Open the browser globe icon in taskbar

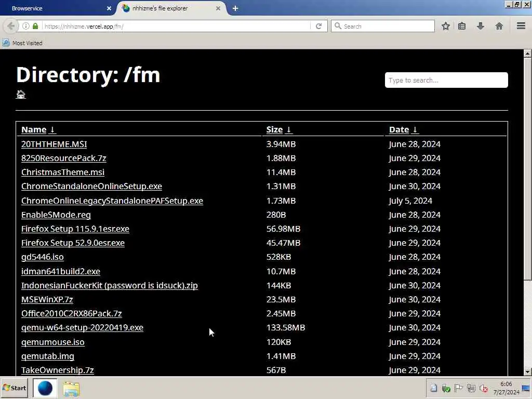(45, 388)
